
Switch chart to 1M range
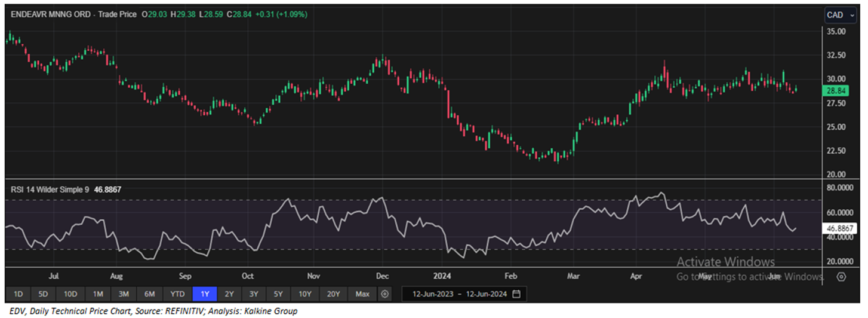[98, 294]
